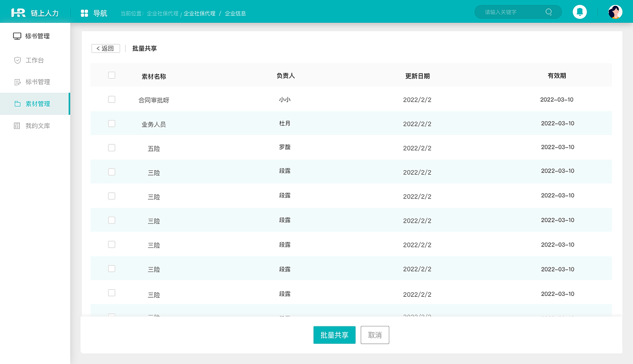Image resolution: width=633 pixels, height=364 pixels.
Task: Click the teal 批量共享 button
Action: point(334,335)
